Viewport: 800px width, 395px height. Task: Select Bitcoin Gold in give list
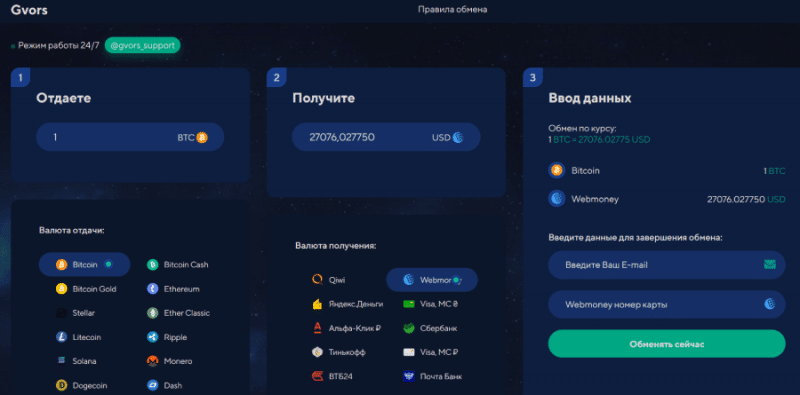tap(86, 289)
